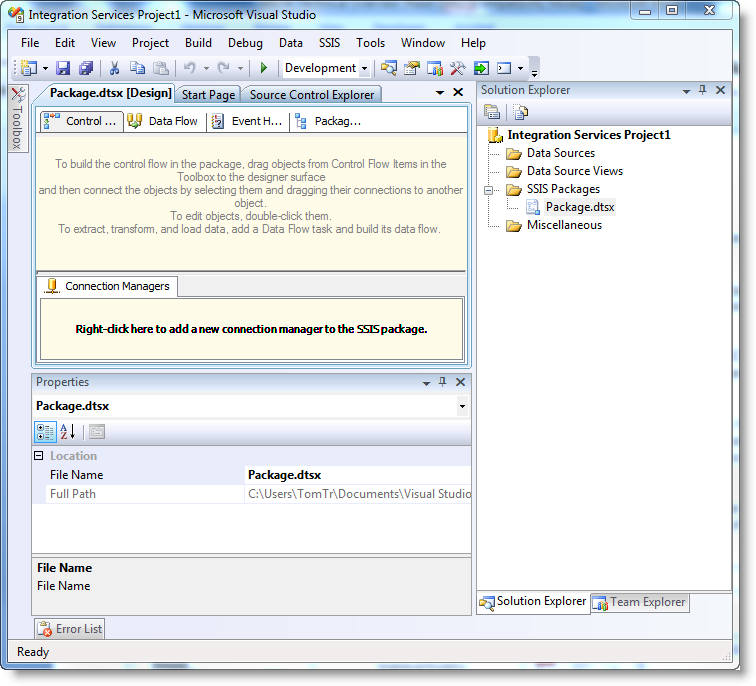The image size is (756, 686).
Task: Switch to the Start Page tab
Action: (208, 94)
